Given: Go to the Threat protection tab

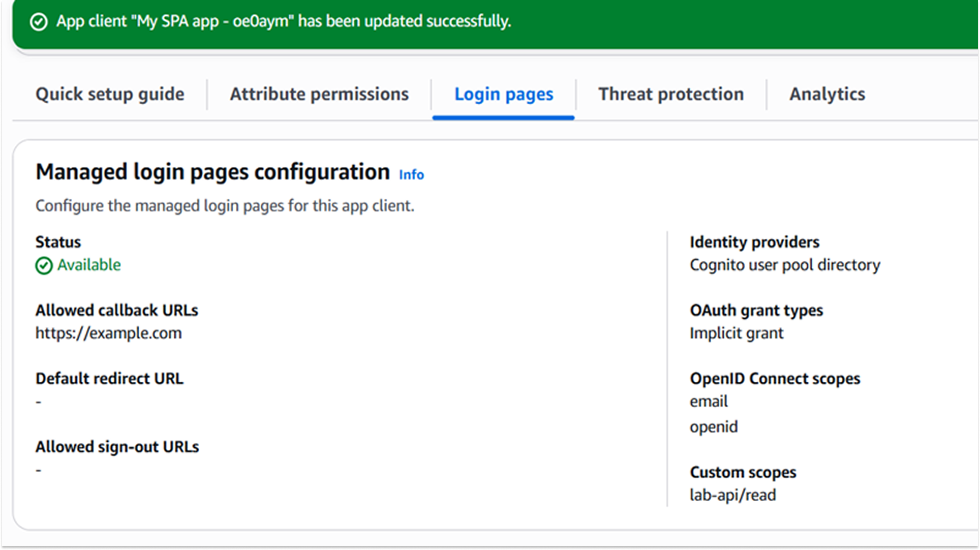Looking at the screenshot, I should click(670, 94).
